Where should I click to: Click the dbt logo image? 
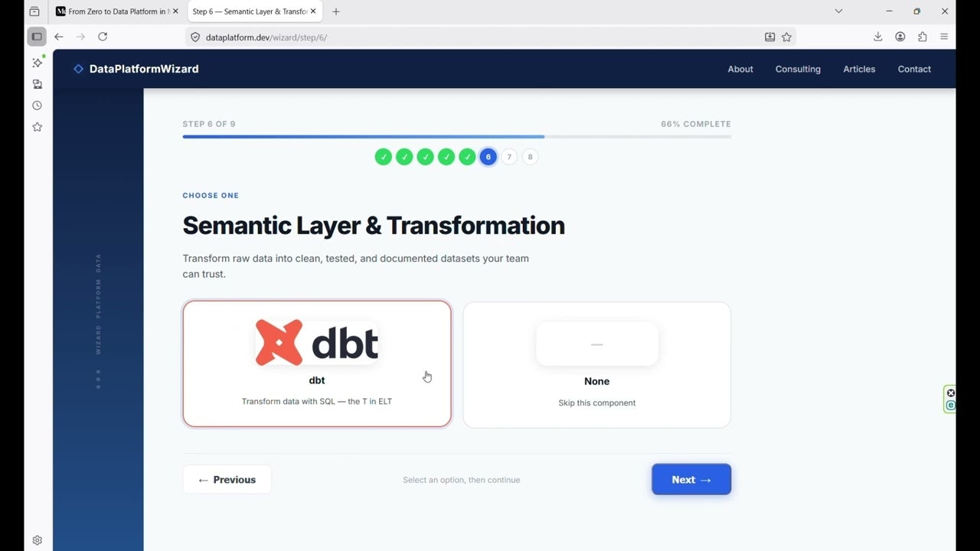click(317, 342)
